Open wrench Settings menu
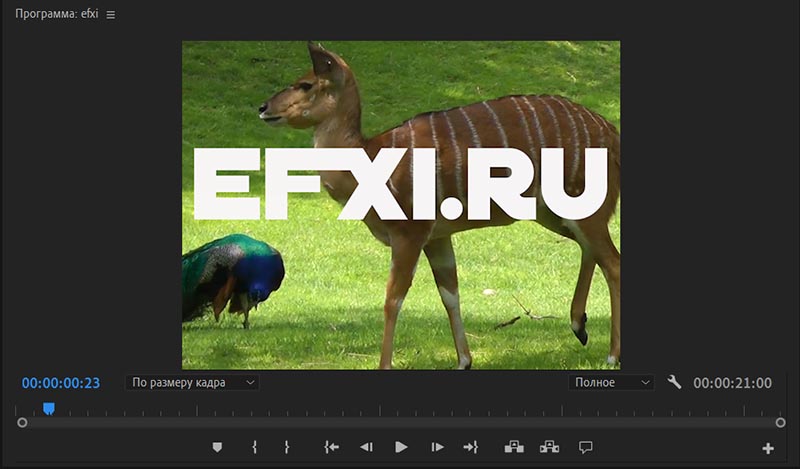The height and width of the screenshot is (469, 800). click(x=674, y=382)
